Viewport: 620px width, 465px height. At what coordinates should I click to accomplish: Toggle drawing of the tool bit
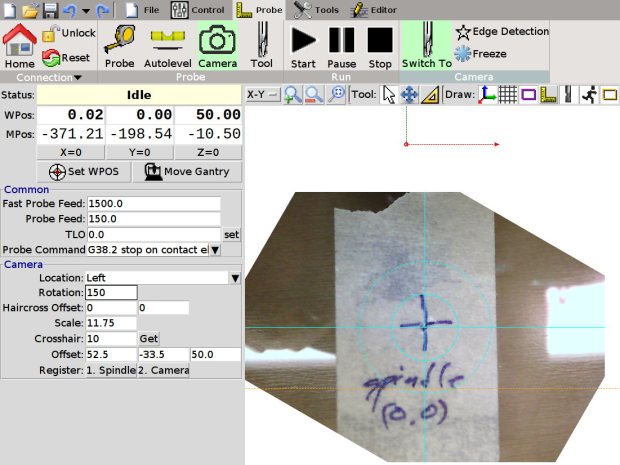pyautogui.click(x=568, y=95)
